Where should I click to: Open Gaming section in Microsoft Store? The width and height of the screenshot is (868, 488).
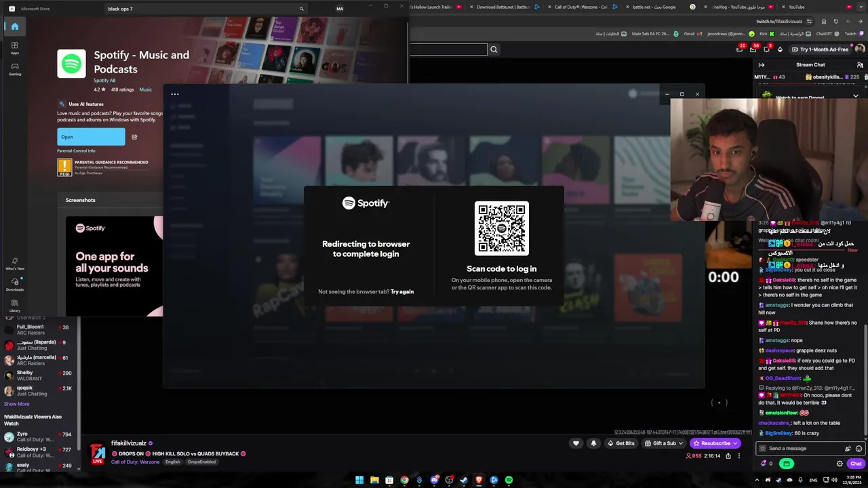14,68
